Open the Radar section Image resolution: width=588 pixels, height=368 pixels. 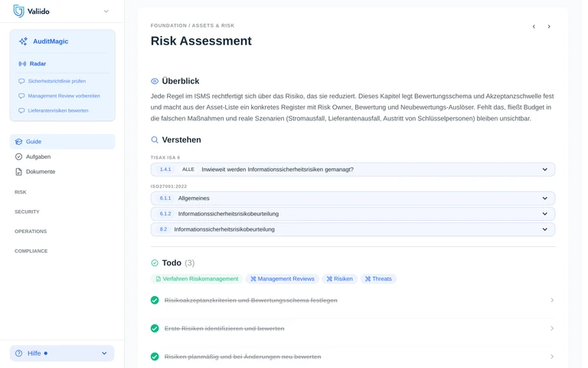pyautogui.click(x=38, y=64)
